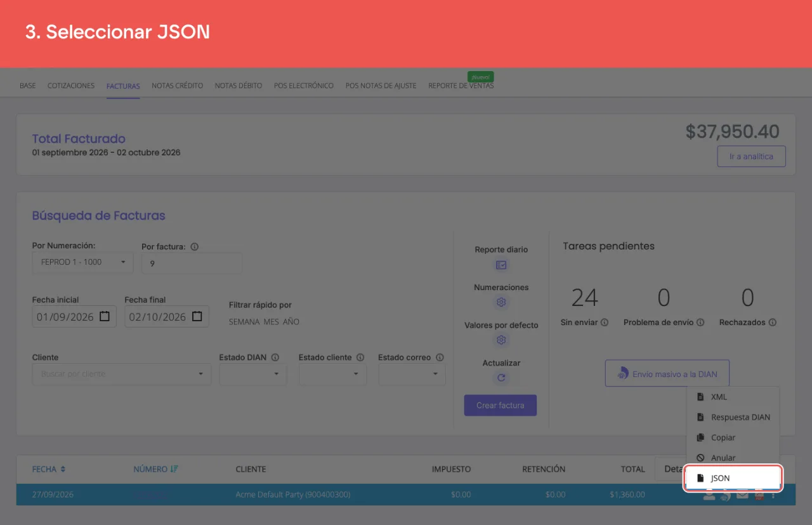Image resolution: width=812 pixels, height=525 pixels.
Task: Sort table by the FECHA column
Action: [49, 469]
